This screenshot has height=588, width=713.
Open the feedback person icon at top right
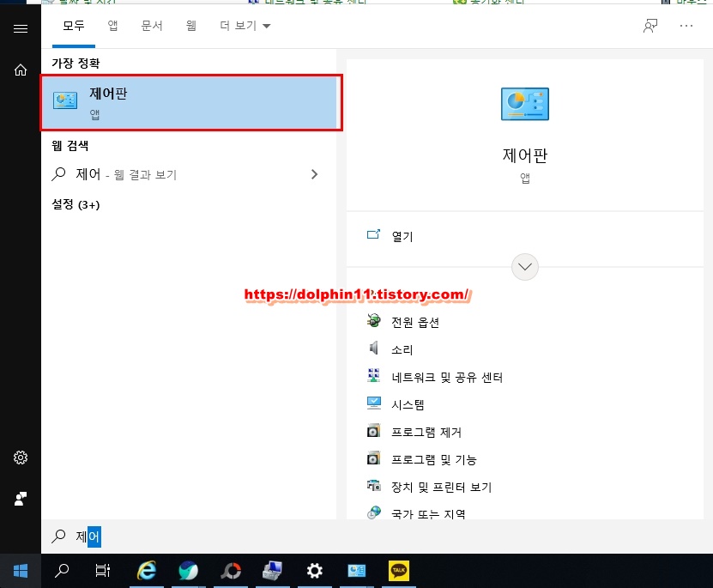coord(650,26)
